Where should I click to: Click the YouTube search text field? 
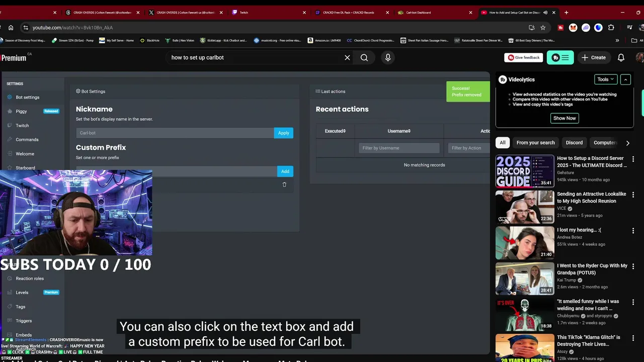click(x=254, y=57)
